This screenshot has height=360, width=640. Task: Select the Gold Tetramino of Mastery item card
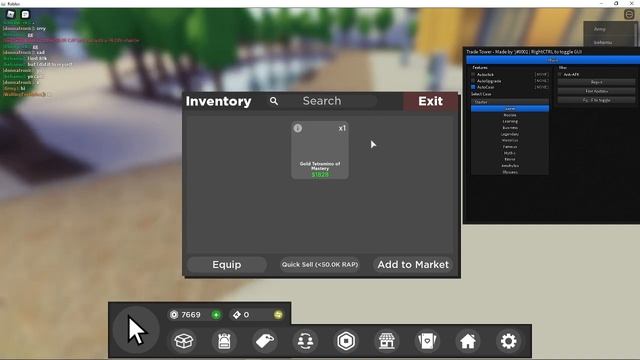(x=320, y=150)
